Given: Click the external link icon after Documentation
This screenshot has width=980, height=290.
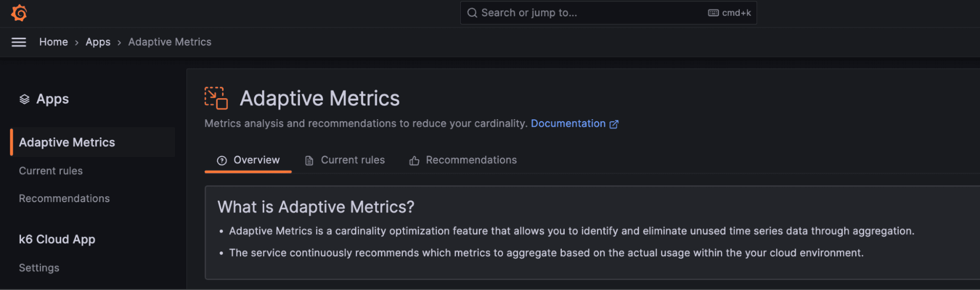Looking at the screenshot, I should [614, 124].
